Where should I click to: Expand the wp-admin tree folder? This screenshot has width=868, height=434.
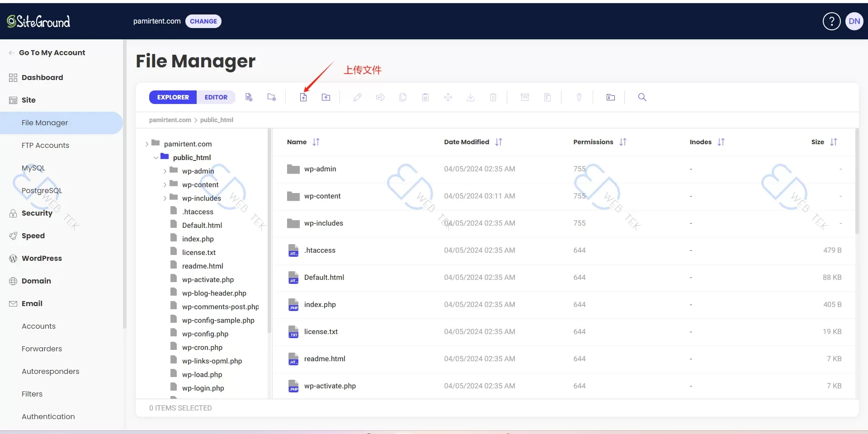[165, 171]
